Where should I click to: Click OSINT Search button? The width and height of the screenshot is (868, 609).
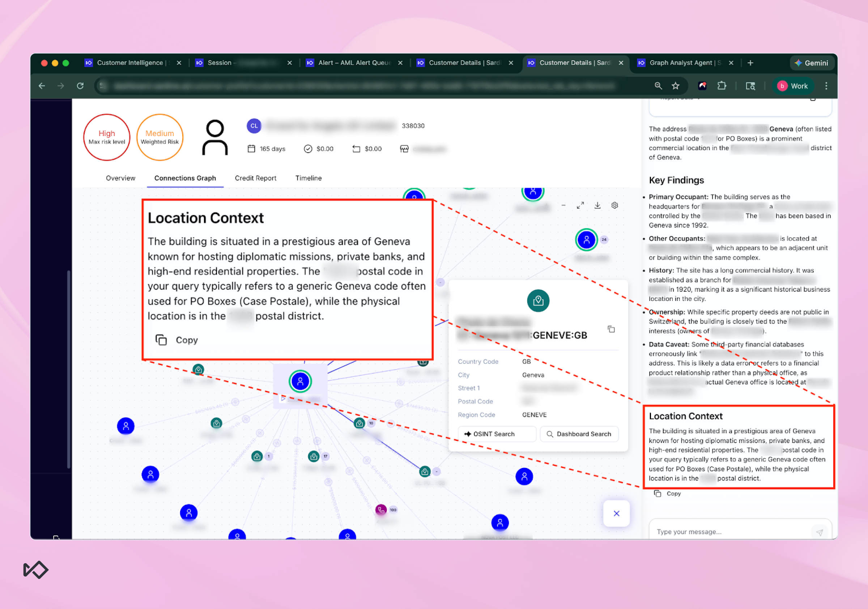[497, 434]
